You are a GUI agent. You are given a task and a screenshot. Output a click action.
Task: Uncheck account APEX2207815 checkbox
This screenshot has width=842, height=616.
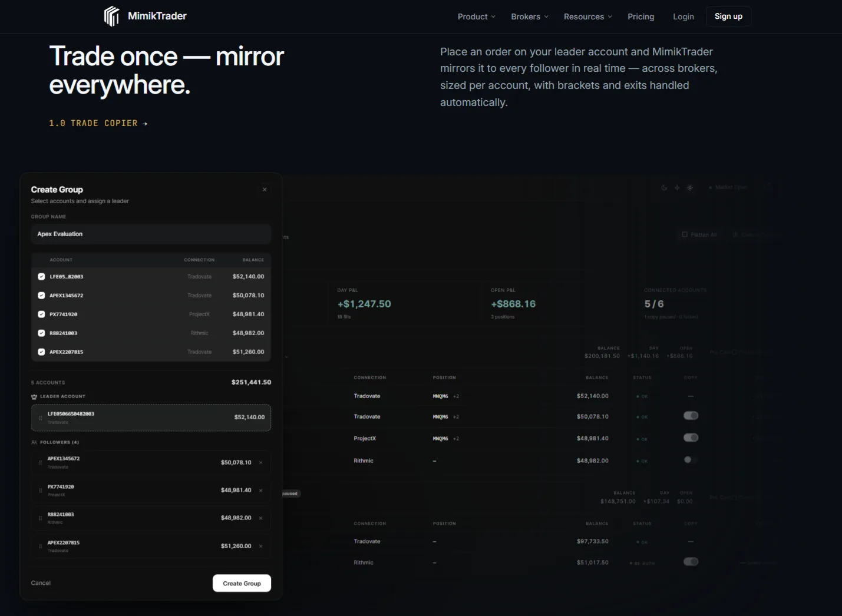(41, 352)
